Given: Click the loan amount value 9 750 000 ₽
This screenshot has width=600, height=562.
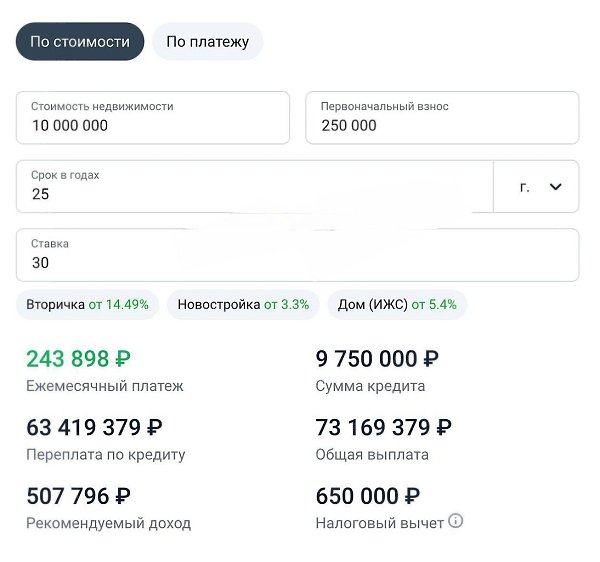Looking at the screenshot, I should [377, 359].
